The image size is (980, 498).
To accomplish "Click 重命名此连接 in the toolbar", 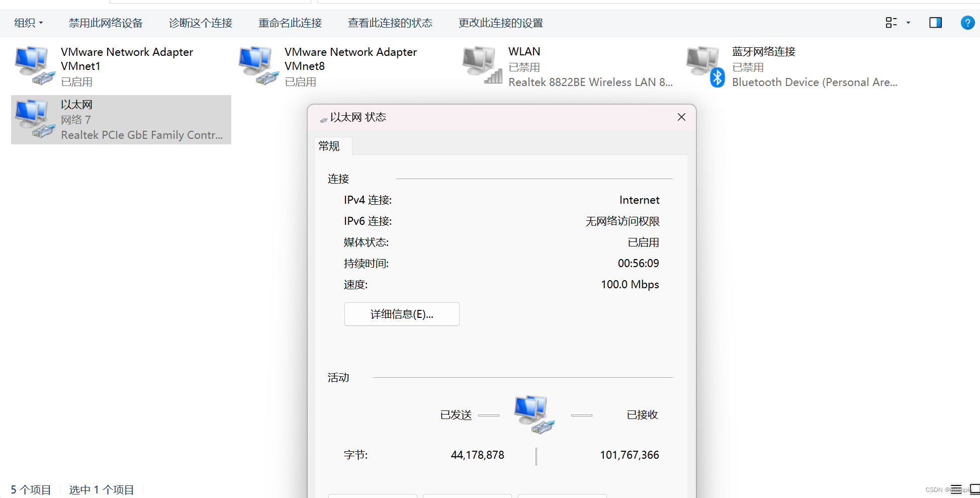I will [290, 23].
